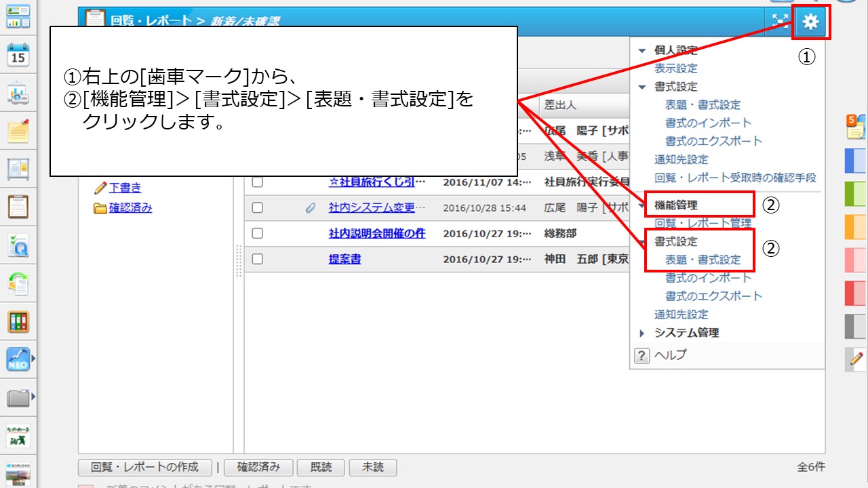Select 通知先設定 under 機能管理
This screenshot has height=488, width=868.
tap(681, 314)
